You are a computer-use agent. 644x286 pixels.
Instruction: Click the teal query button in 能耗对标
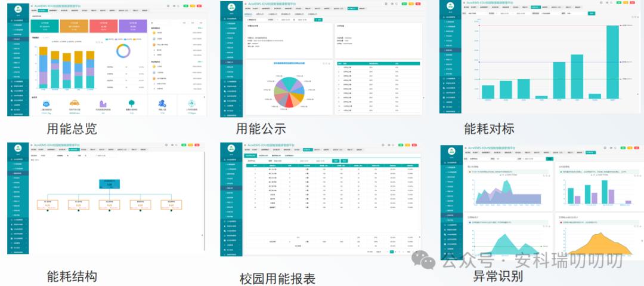(592, 14)
